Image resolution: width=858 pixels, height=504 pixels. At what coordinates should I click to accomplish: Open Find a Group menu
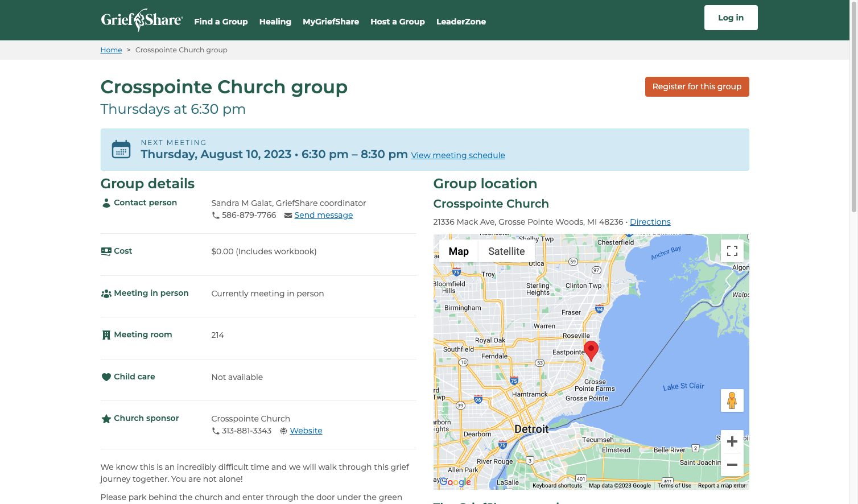pos(221,22)
